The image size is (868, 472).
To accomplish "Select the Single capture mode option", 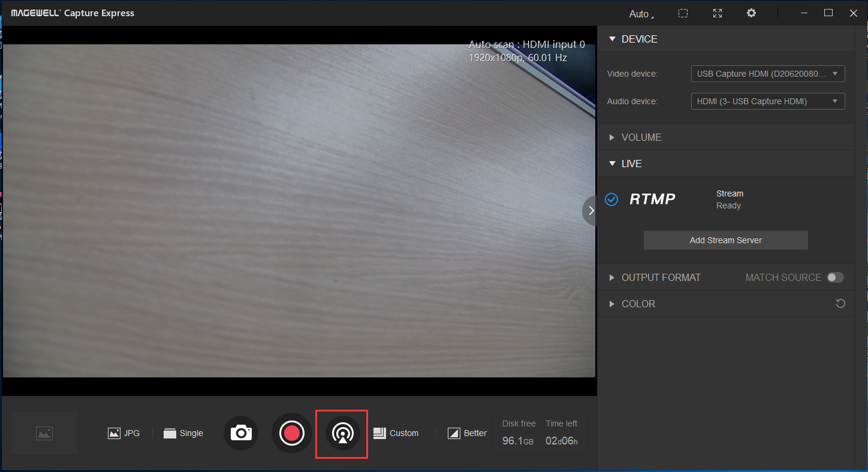I will [183, 433].
